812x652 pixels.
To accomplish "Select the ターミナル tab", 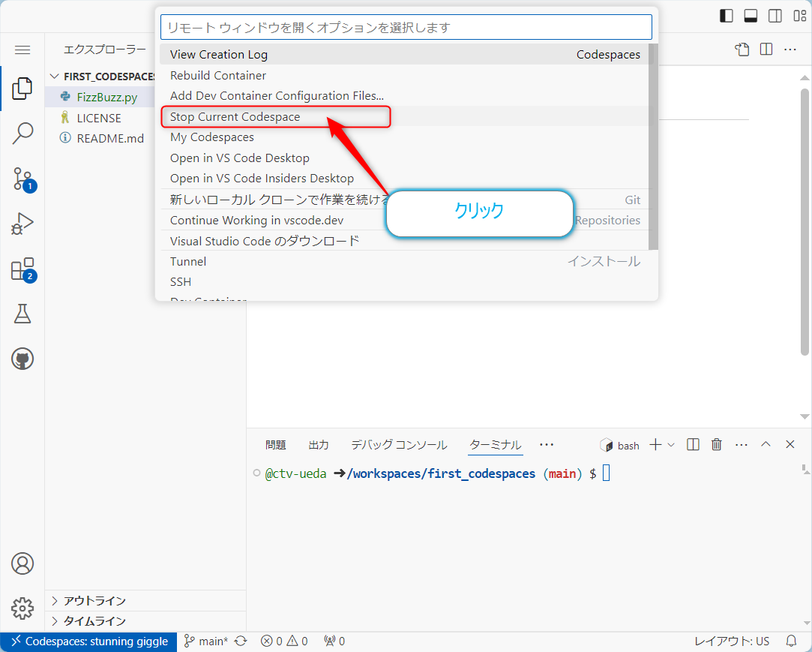I will (495, 445).
